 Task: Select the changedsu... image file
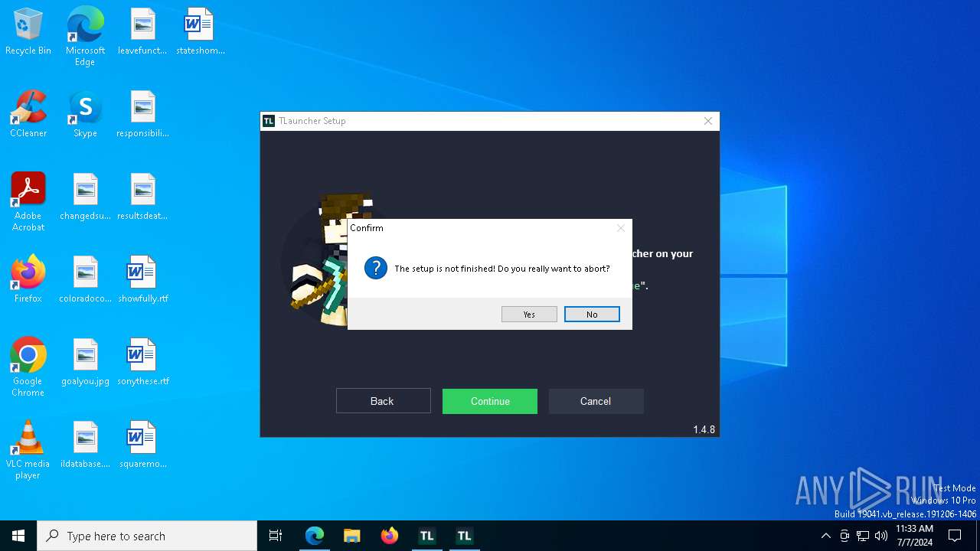click(x=85, y=197)
